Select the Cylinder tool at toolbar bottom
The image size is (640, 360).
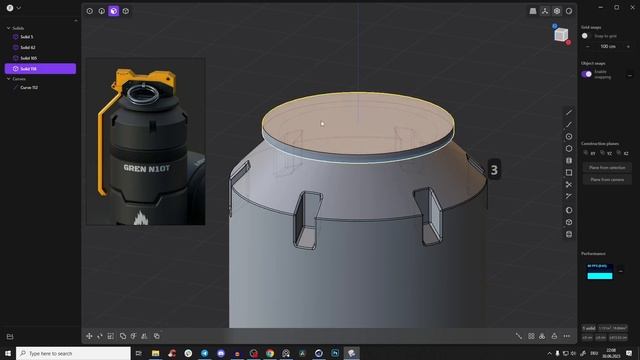point(569,234)
